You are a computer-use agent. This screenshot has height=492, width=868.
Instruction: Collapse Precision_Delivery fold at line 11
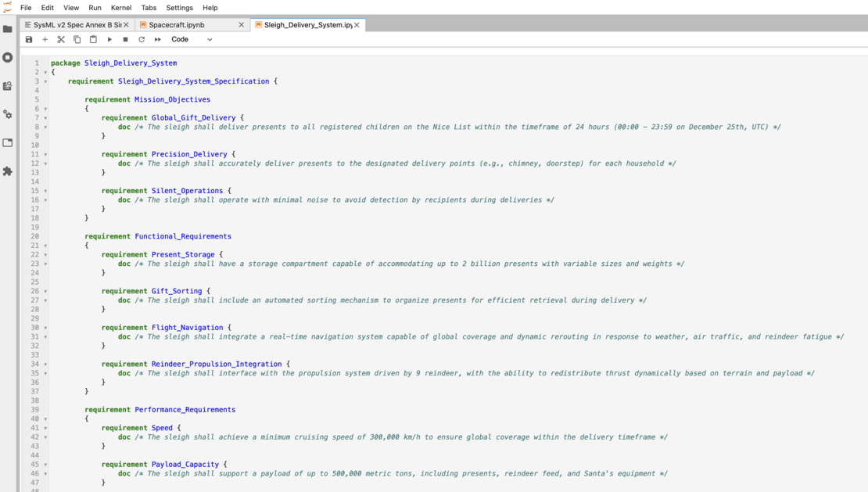45,154
